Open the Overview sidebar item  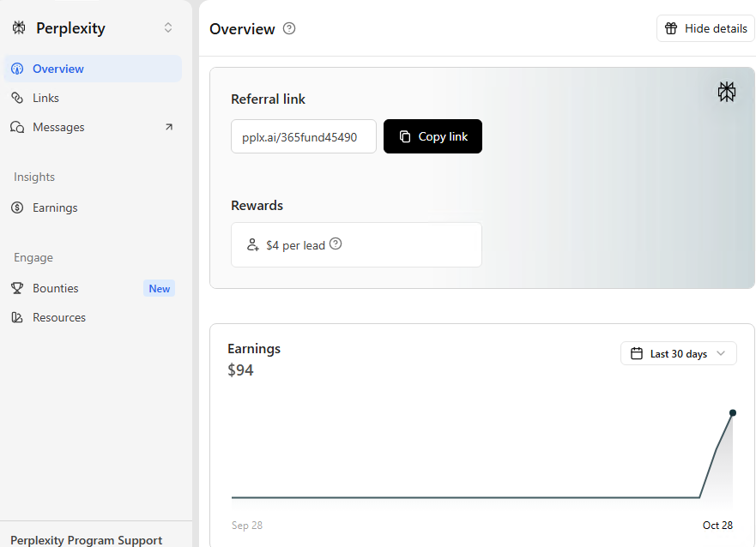(58, 69)
